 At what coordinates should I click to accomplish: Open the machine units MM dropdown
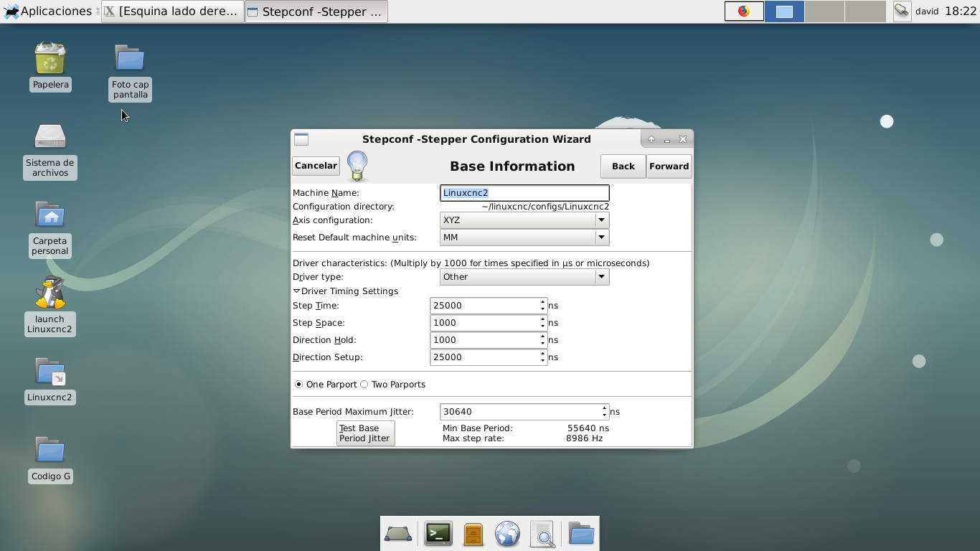(524, 237)
